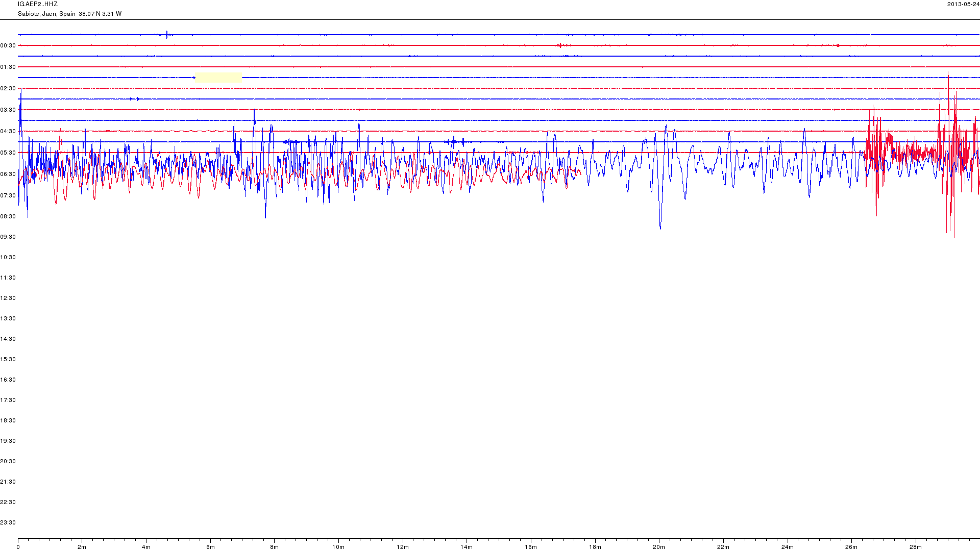
Task: Click the 09:30 time label
Action: (8, 237)
